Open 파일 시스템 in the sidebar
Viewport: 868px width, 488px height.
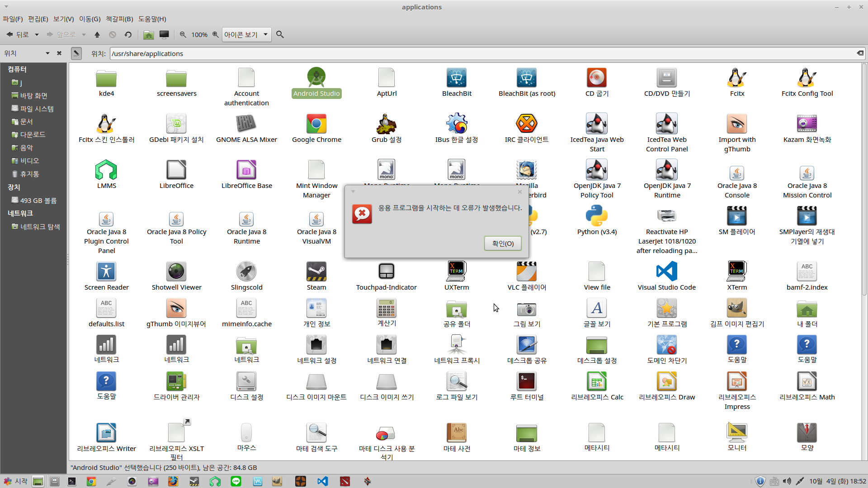(37, 109)
